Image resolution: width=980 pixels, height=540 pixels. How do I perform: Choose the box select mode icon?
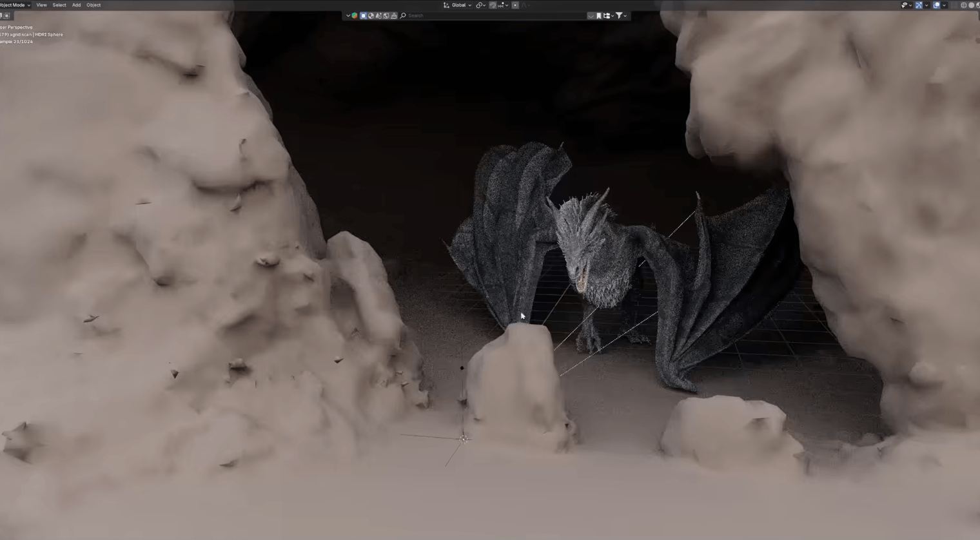click(x=6, y=15)
